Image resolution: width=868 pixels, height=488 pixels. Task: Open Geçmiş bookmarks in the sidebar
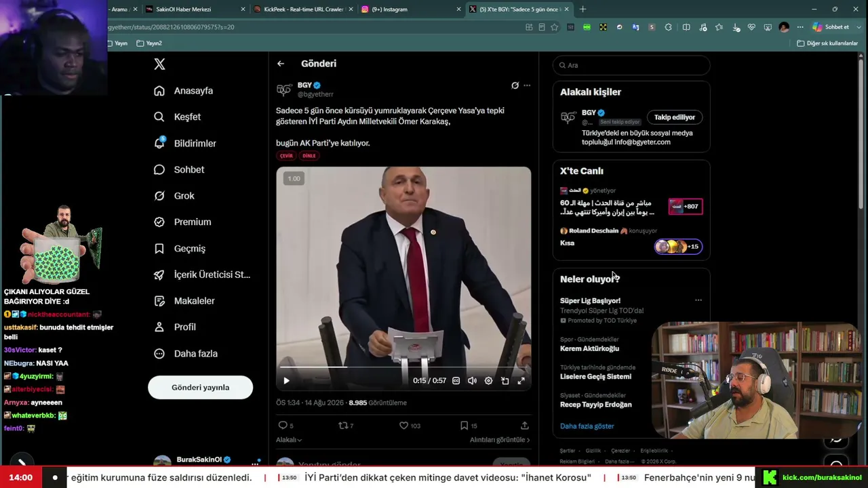point(179,248)
